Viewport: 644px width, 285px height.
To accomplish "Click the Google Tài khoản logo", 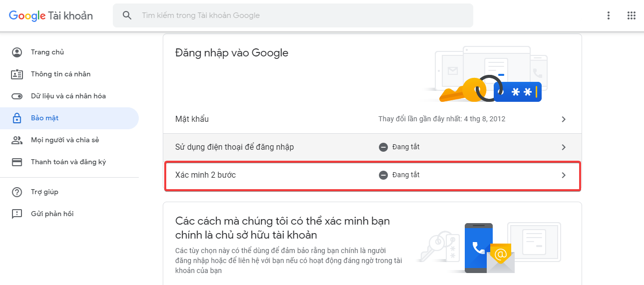I will tap(51, 15).
